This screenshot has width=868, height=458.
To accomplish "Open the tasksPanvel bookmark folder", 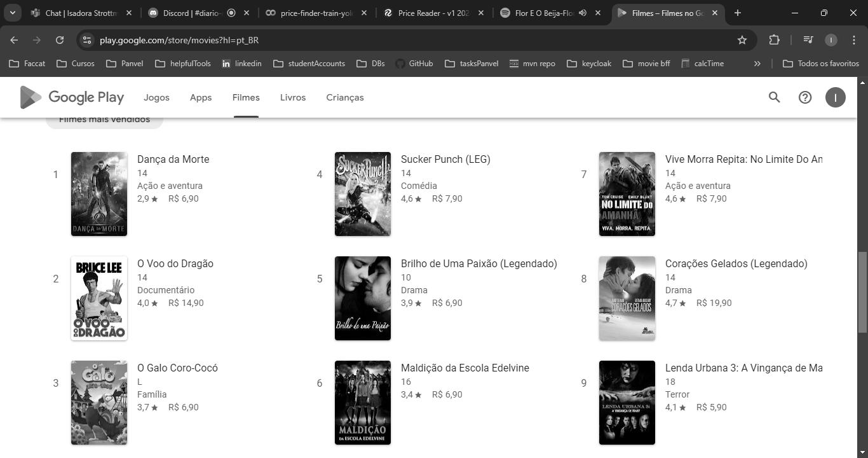I will pyautogui.click(x=472, y=64).
